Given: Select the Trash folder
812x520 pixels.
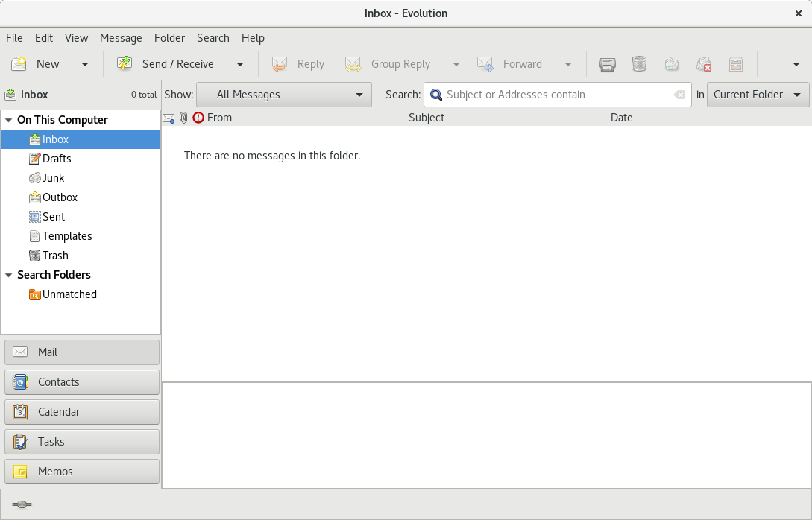Looking at the screenshot, I should tap(81, 256).
